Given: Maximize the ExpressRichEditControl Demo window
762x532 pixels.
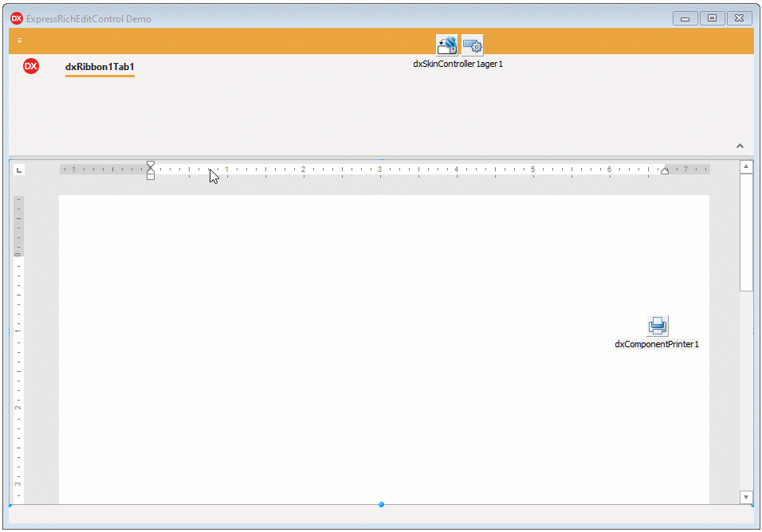Looking at the screenshot, I should [712, 18].
